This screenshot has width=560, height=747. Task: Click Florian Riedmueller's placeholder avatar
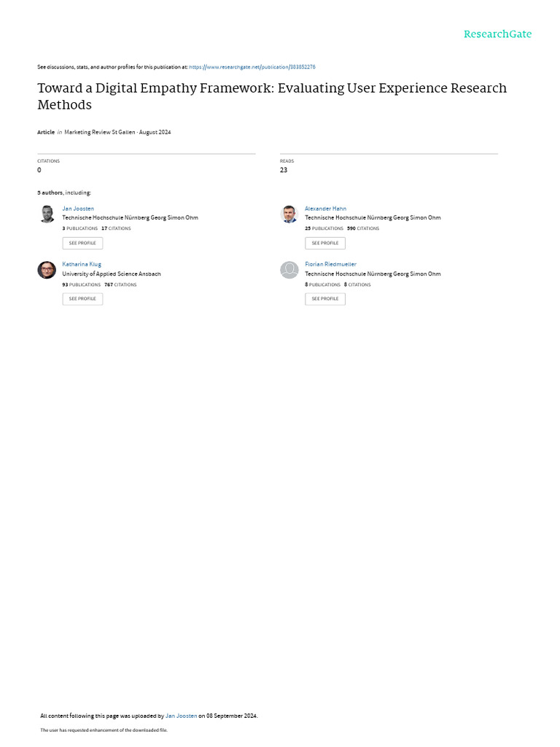point(289,270)
